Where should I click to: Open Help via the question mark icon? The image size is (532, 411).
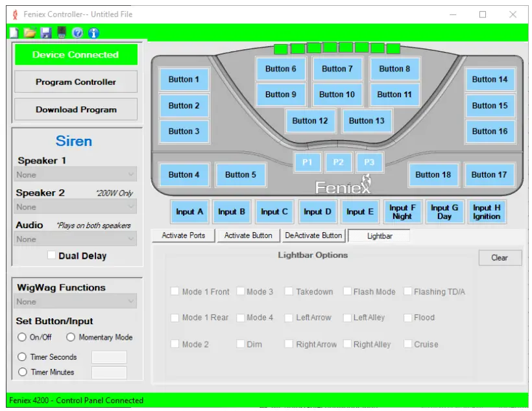(x=78, y=32)
